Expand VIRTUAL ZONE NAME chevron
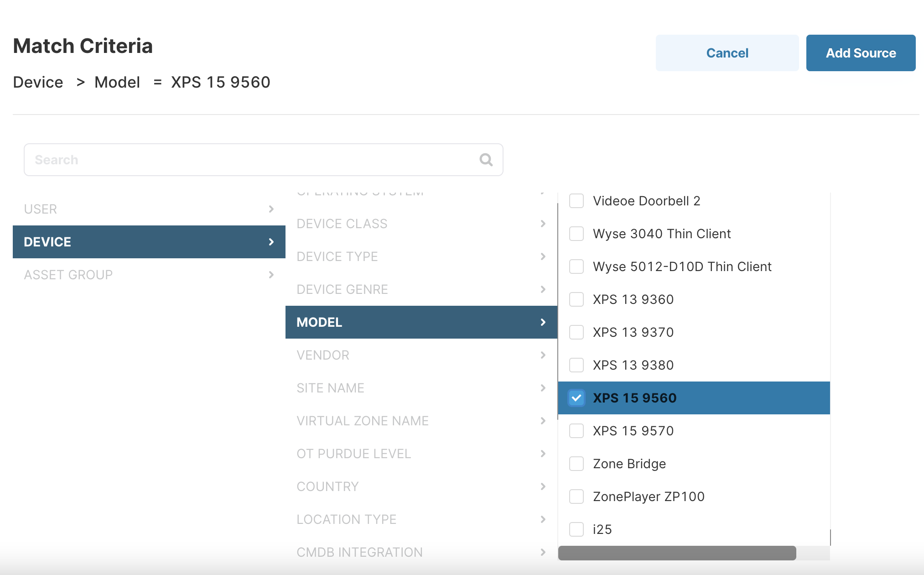The height and width of the screenshot is (575, 924). click(x=543, y=421)
